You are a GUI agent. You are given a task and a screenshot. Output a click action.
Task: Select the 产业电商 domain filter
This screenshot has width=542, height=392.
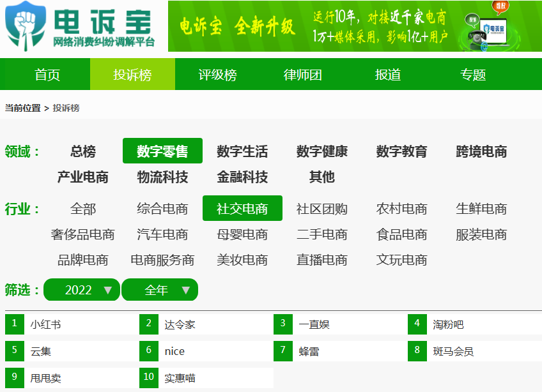coord(83,177)
